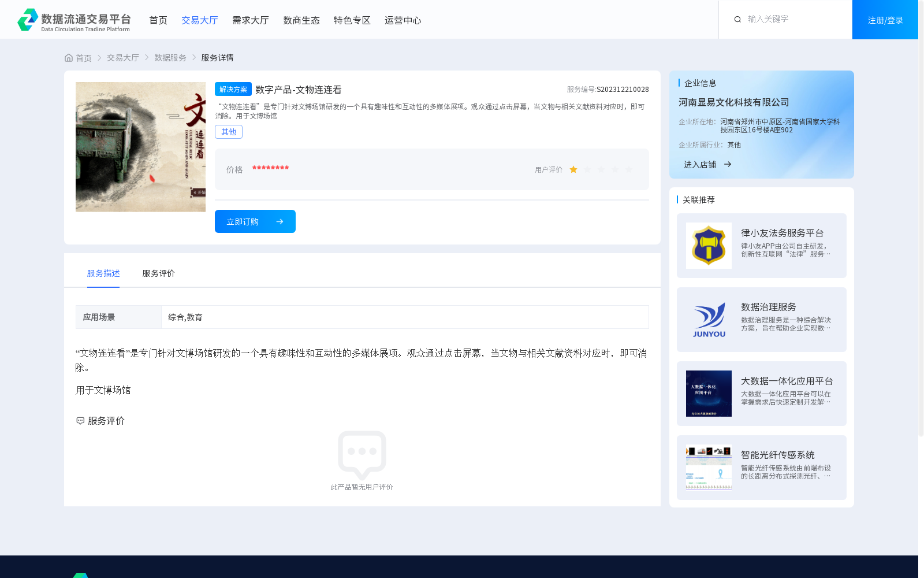This screenshot has width=924, height=578.
Task: Click the product title 数字产品-文物连连看
Action: pyautogui.click(x=299, y=90)
